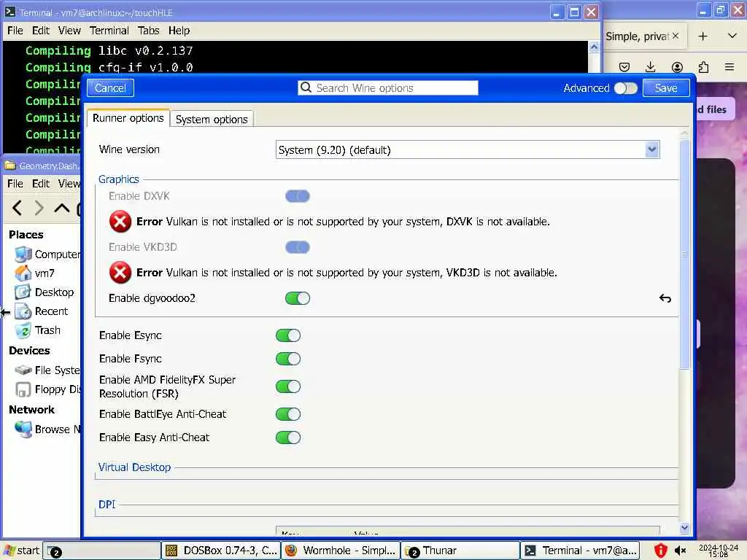
Task: Switch to the System options tab
Action: [212, 119]
